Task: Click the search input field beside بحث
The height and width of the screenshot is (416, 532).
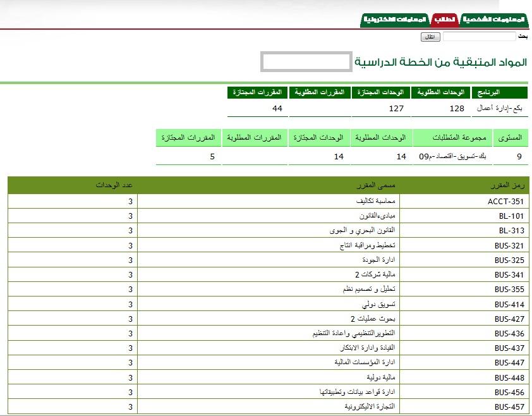Action: 479,37
